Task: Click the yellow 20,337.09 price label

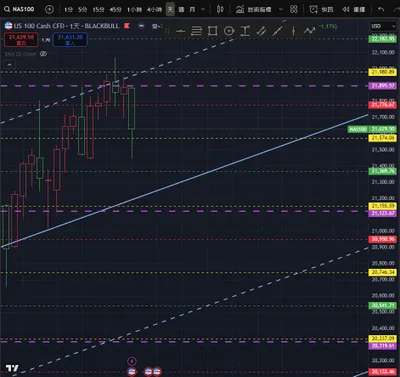Action: pos(383,339)
